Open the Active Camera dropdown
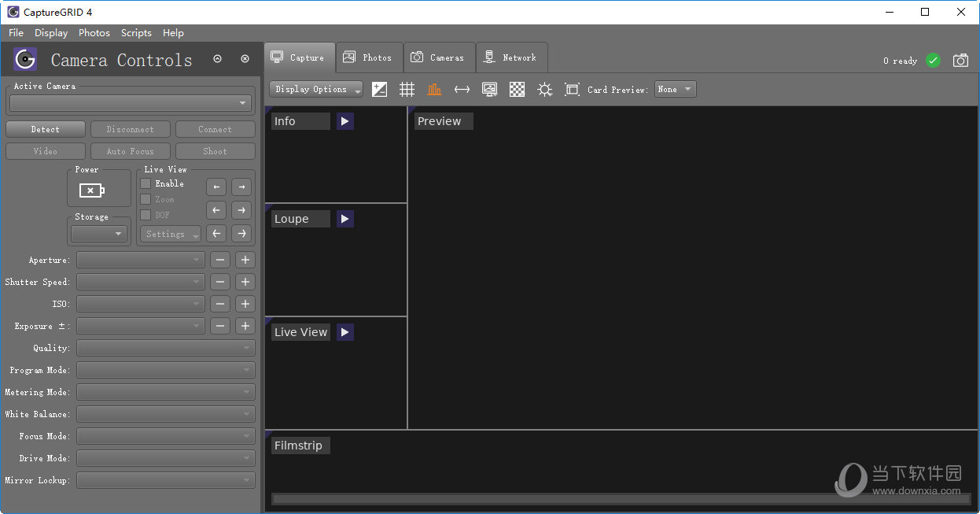 (130, 103)
